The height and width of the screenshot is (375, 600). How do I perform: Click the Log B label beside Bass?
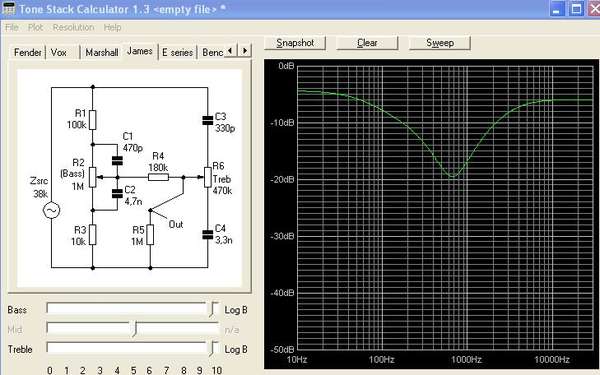pyautogui.click(x=236, y=310)
